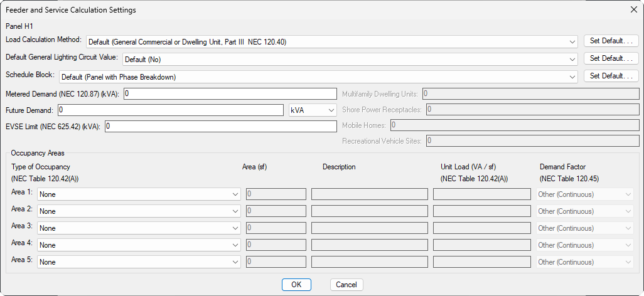Click the Area 1 Demand Factor dropdown
The height and width of the screenshot is (296, 644).
coord(585,194)
